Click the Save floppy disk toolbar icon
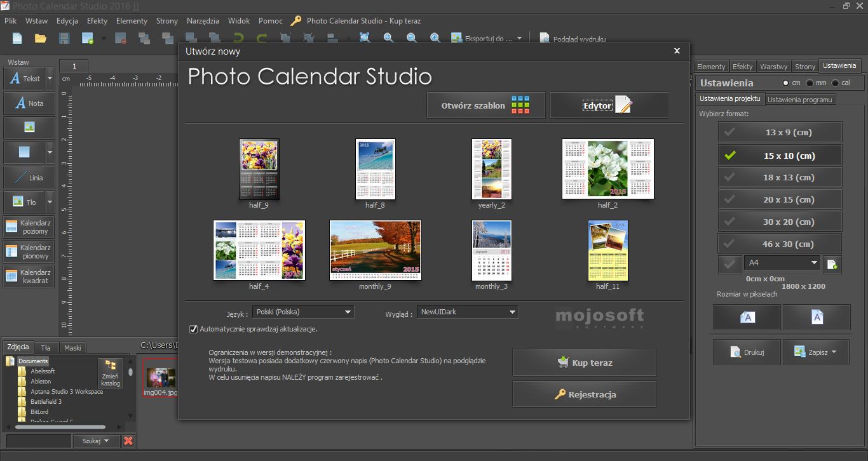Image resolution: width=868 pixels, height=461 pixels. (64, 39)
